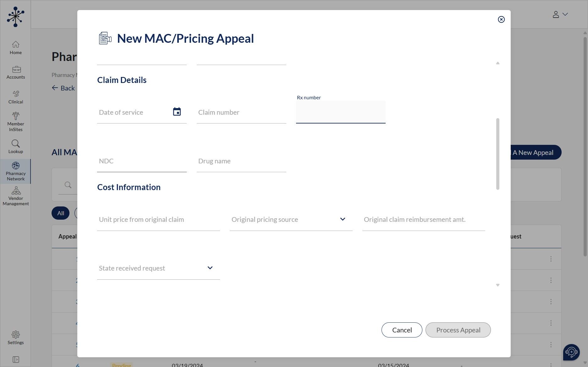Image resolution: width=588 pixels, height=367 pixels.
Task: Open the Date of service calendar picker
Action: point(177,112)
